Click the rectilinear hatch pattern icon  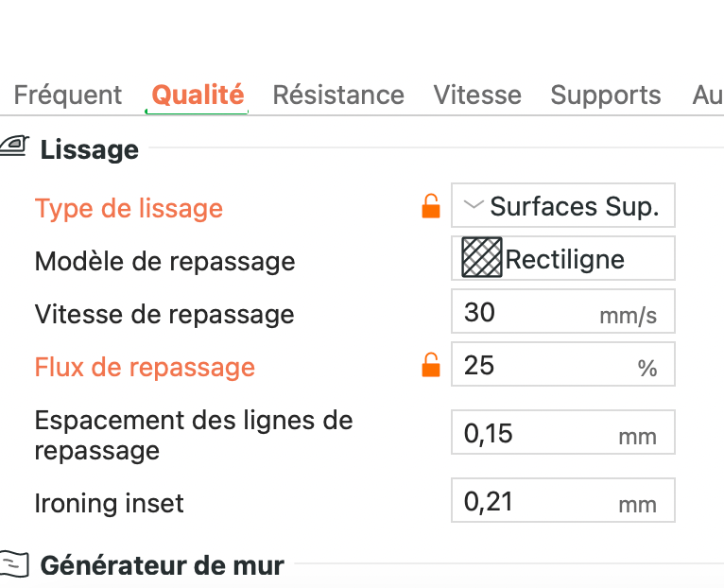point(481,258)
